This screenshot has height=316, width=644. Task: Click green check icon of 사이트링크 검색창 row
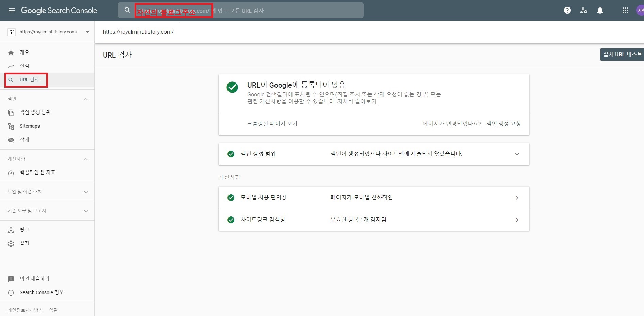(231, 220)
